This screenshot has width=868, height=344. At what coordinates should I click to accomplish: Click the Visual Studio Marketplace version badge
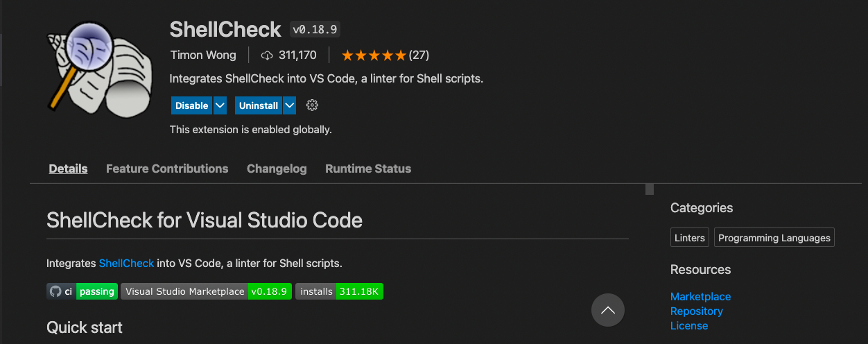tap(205, 291)
